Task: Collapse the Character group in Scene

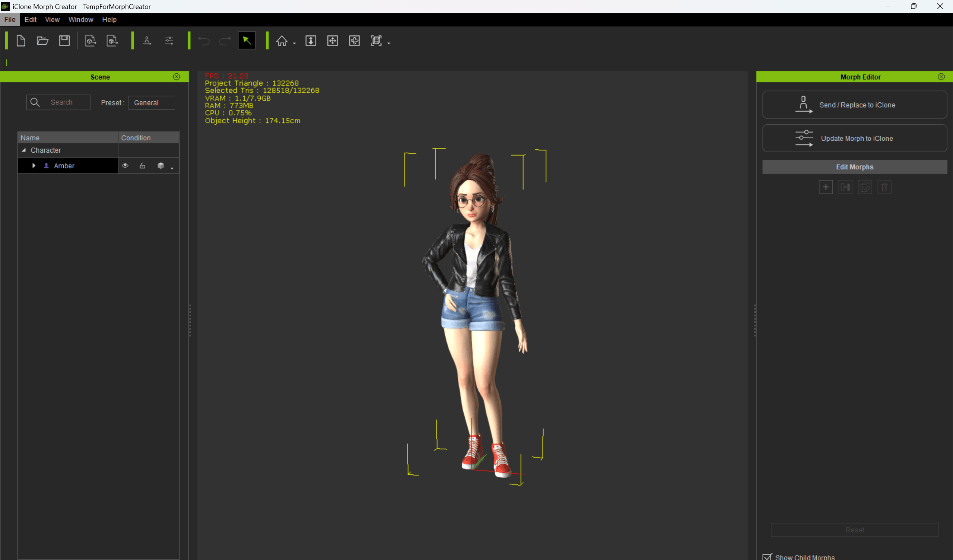Action: click(x=24, y=150)
